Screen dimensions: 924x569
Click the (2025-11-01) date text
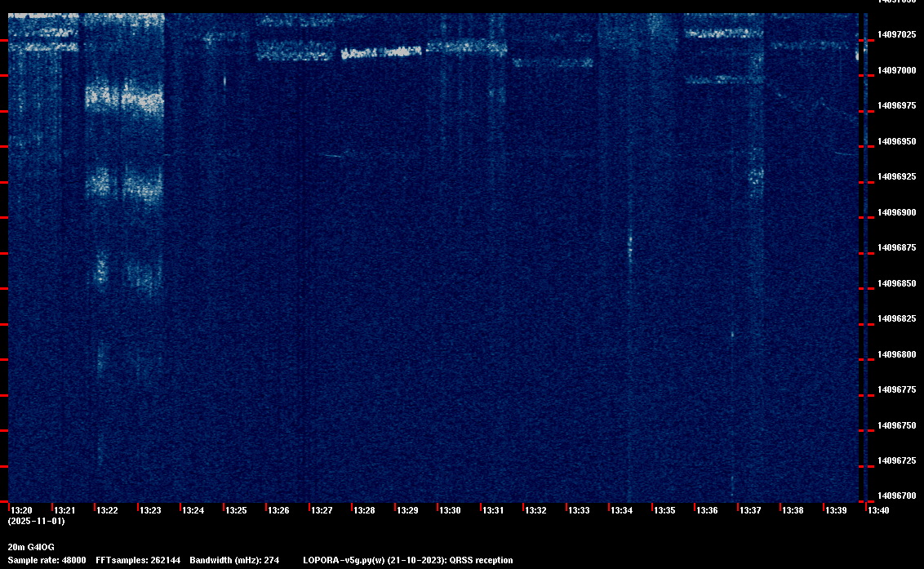click(x=36, y=521)
